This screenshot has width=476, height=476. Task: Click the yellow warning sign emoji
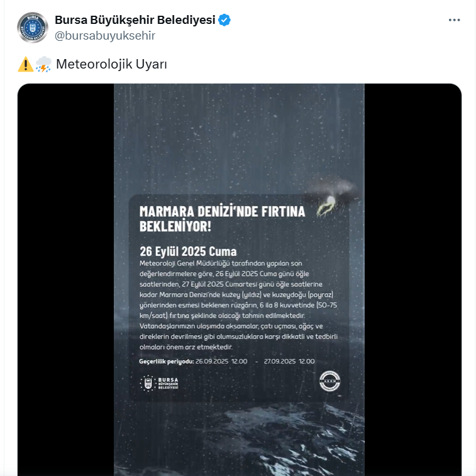25,64
